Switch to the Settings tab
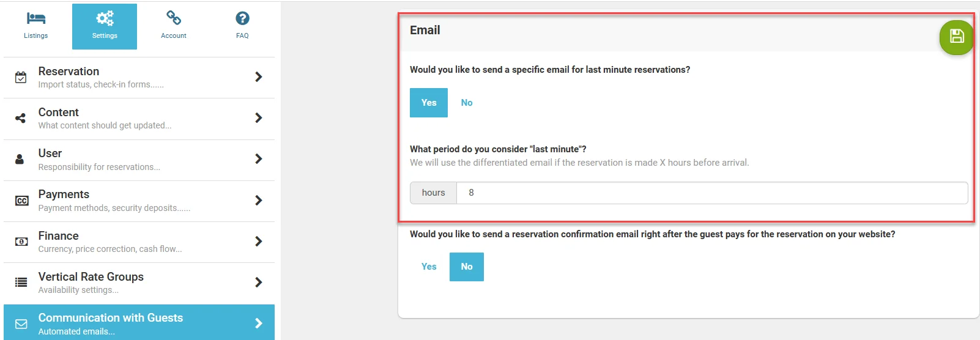This screenshot has width=980, height=340. (x=105, y=26)
